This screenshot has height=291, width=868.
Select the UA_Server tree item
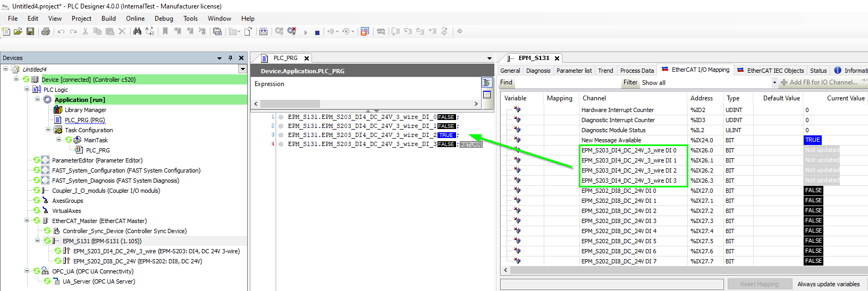(98, 281)
